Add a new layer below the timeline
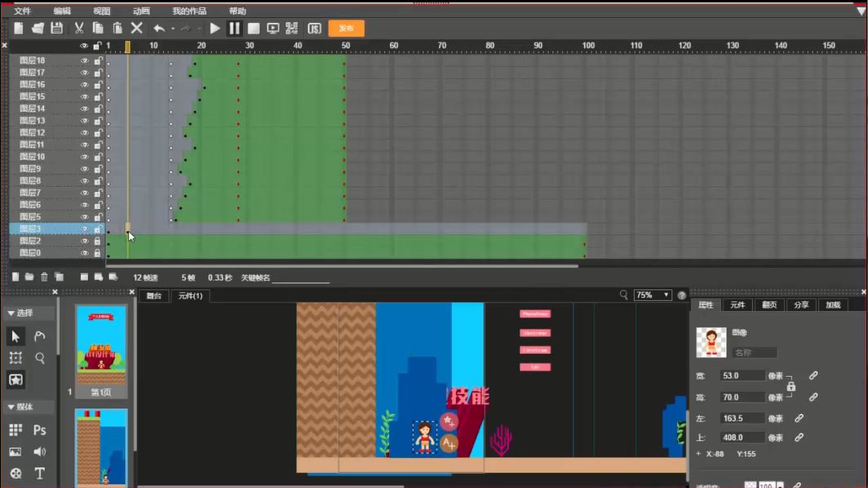Viewport: 868px width, 488px height. pos(15,277)
